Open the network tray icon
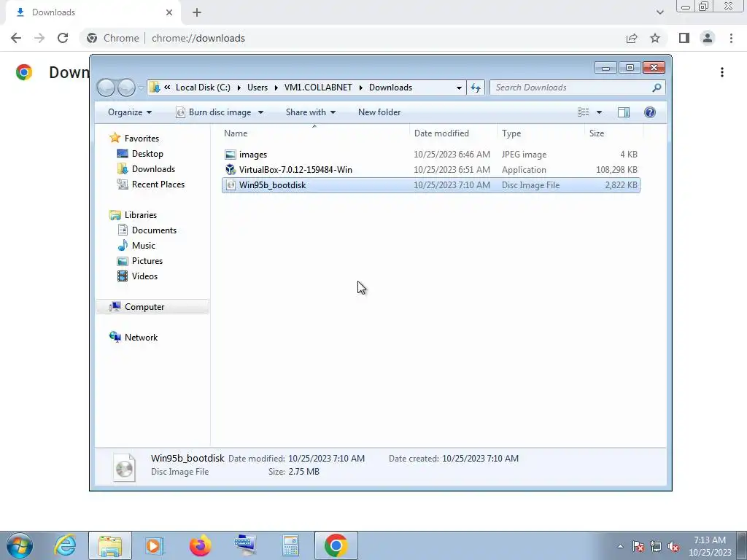The height and width of the screenshot is (560, 747). pyautogui.click(x=656, y=546)
